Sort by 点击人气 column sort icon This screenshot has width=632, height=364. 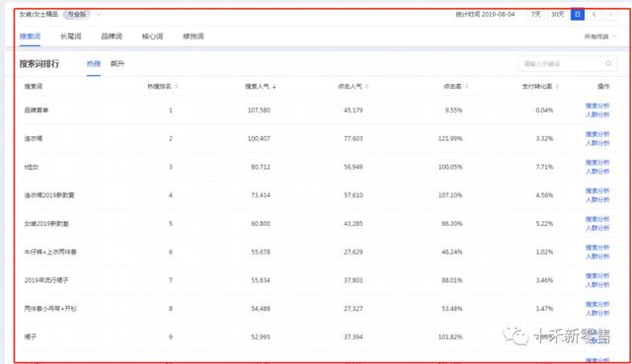point(366,87)
